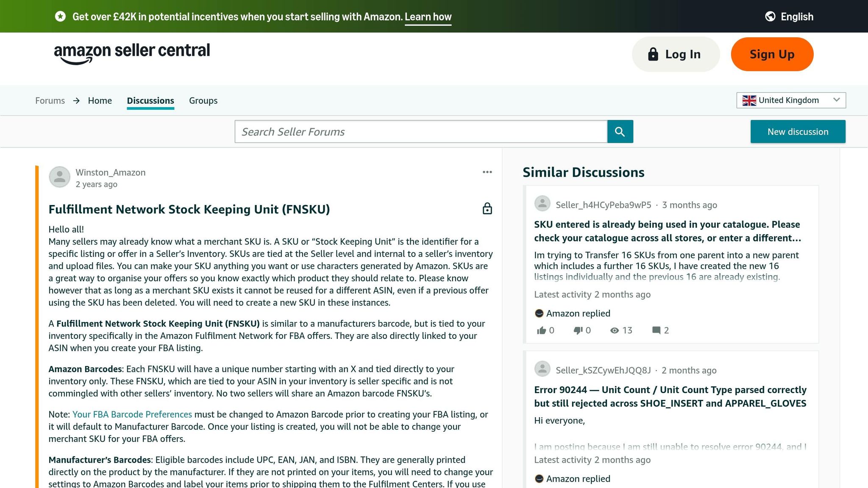Click the magnifier search icon button
868x488 pixels.
[x=620, y=132]
